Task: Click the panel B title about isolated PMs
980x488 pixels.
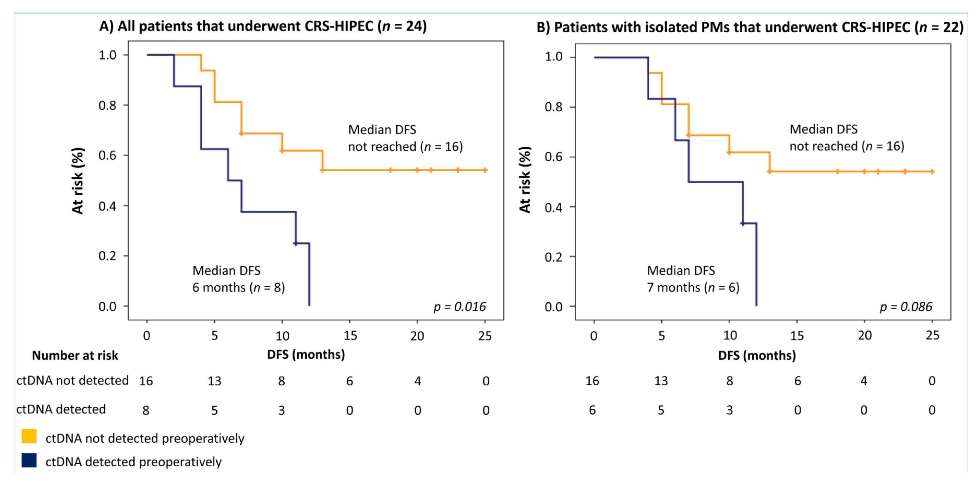Action: 750,27
